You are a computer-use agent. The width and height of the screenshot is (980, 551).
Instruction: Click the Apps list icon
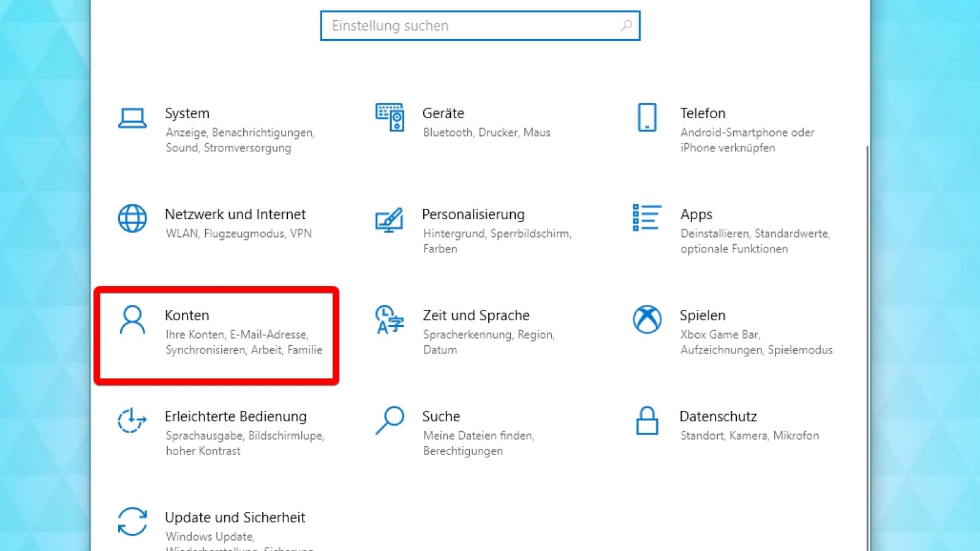point(647,218)
